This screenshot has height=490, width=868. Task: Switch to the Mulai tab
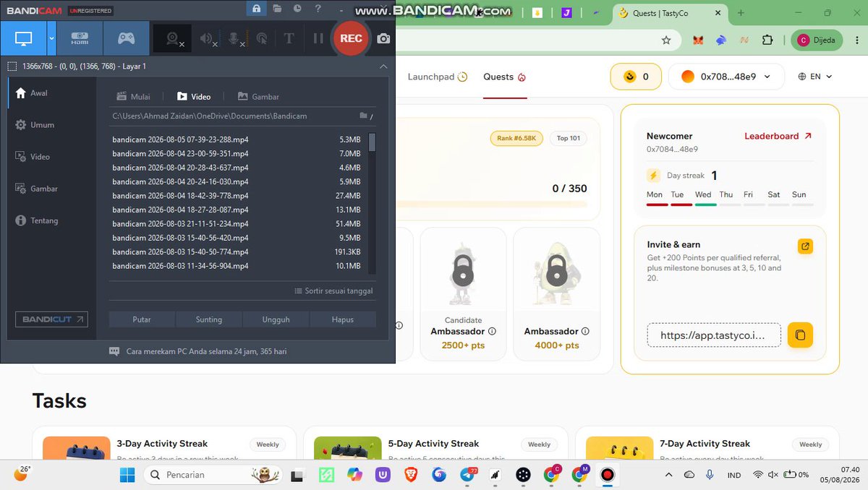[x=134, y=97]
